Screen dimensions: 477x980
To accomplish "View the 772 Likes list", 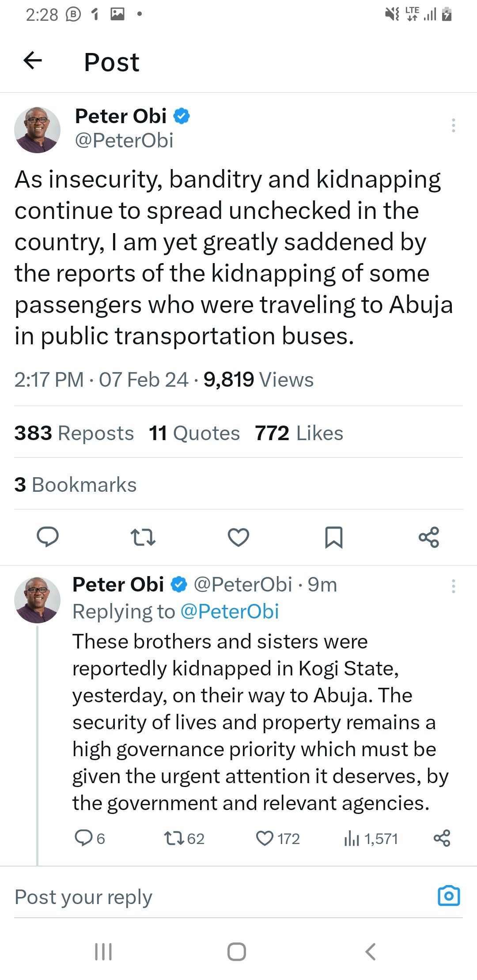I will coord(299,433).
